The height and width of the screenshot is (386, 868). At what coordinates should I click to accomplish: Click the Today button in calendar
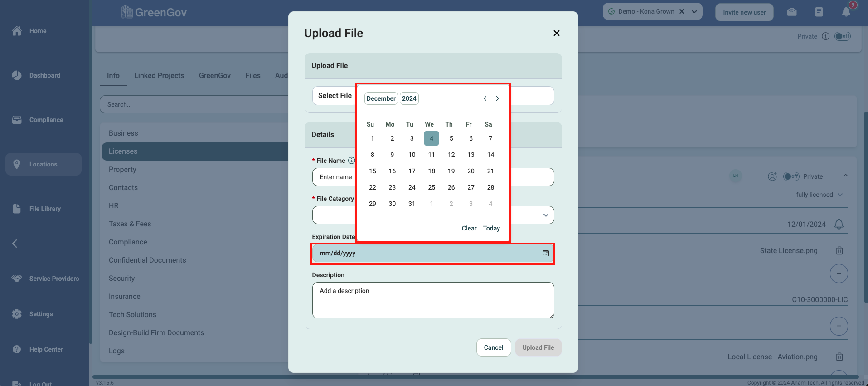491,228
